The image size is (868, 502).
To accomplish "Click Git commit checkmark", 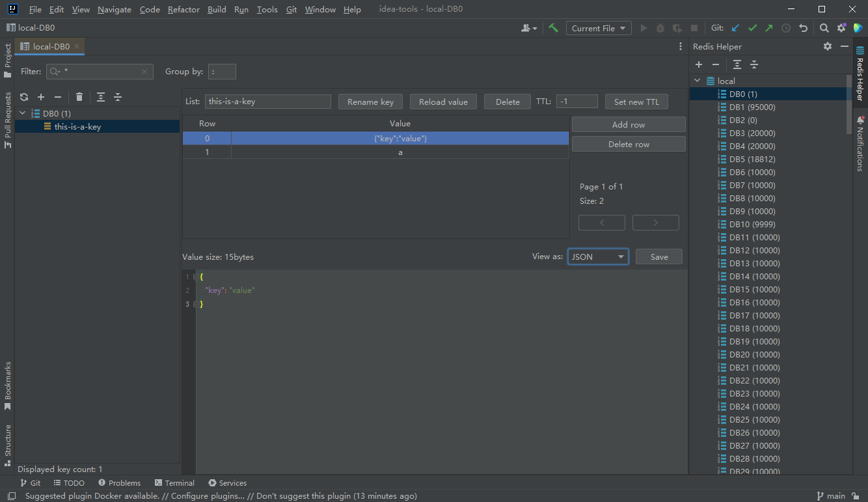I will (x=753, y=28).
